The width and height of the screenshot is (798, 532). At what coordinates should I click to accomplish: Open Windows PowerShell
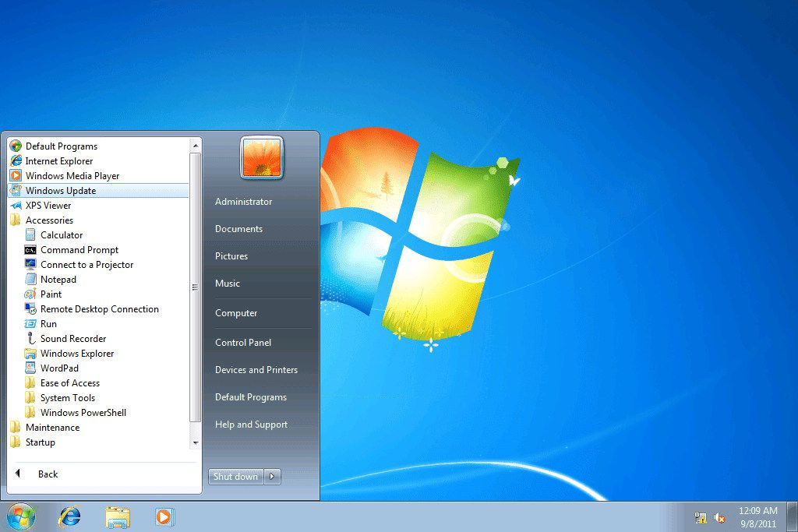(84, 412)
